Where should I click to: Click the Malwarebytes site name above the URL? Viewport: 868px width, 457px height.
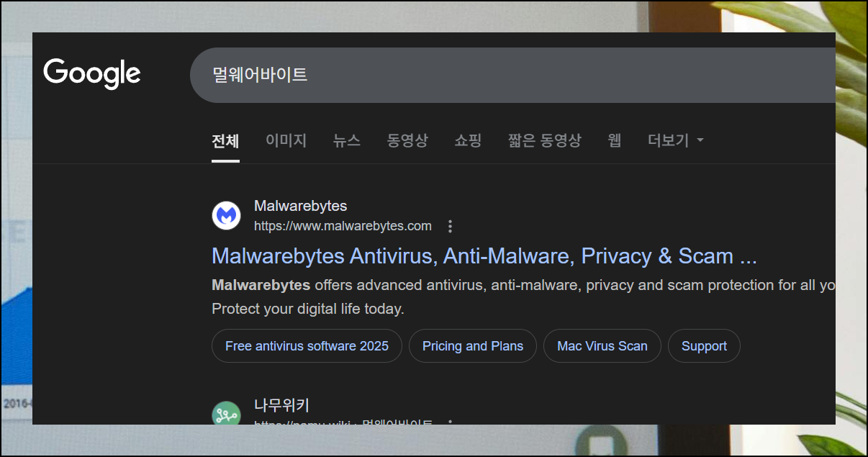pyautogui.click(x=301, y=207)
